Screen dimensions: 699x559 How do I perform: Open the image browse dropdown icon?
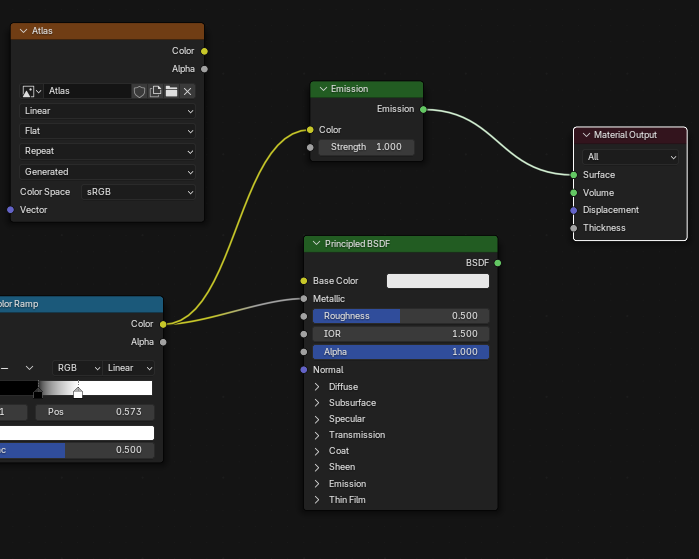(x=30, y=91)
